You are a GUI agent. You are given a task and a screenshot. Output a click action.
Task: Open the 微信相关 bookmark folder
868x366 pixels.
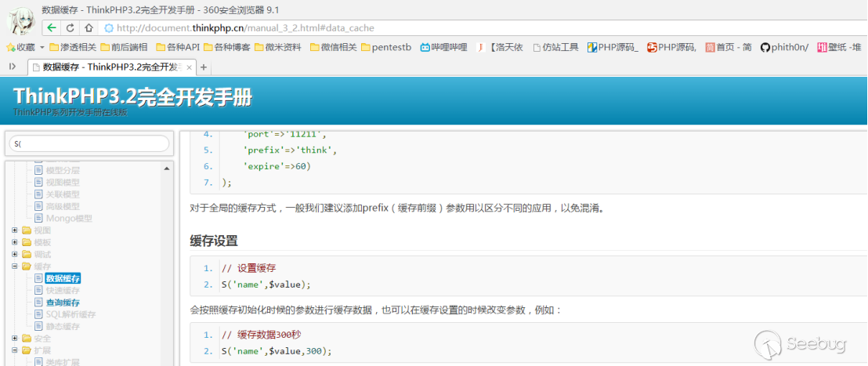coord(333,47)
